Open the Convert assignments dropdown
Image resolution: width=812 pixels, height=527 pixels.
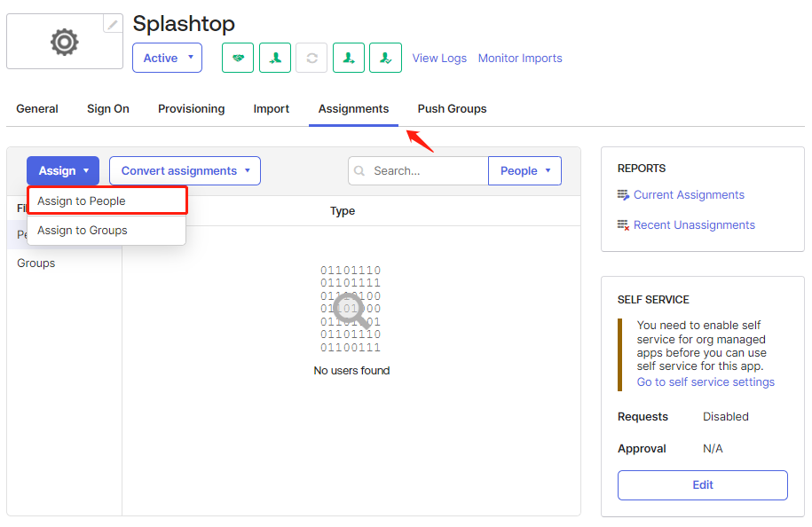(185, 171)
